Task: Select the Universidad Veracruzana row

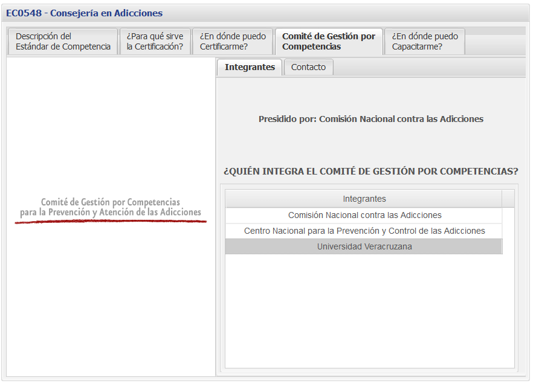Action: pos(363,246)
